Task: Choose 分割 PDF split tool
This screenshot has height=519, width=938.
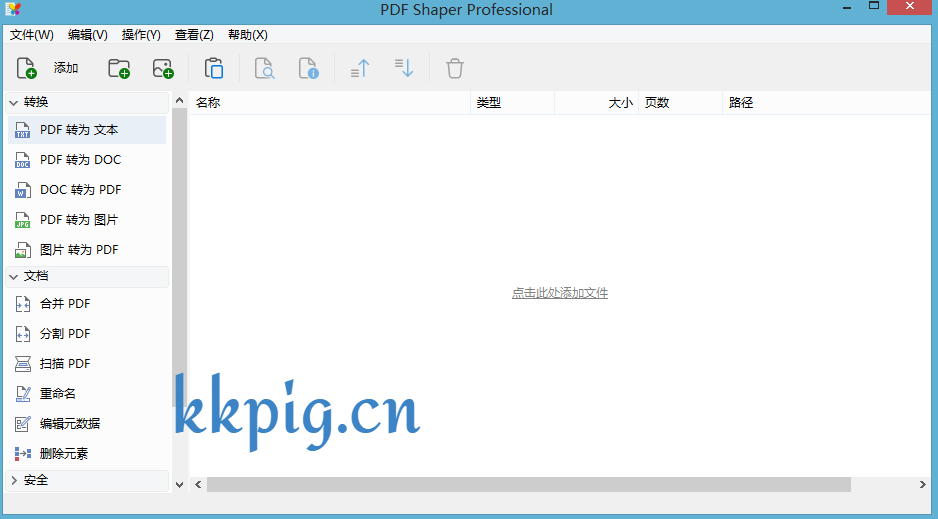Action: pos(87,334)
